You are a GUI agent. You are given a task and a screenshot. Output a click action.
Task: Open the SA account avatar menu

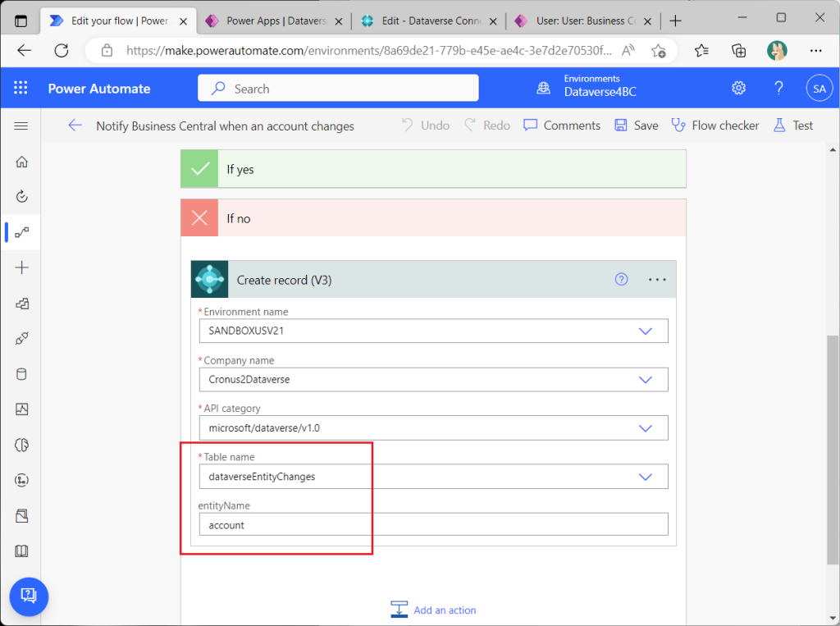[819, 89]
